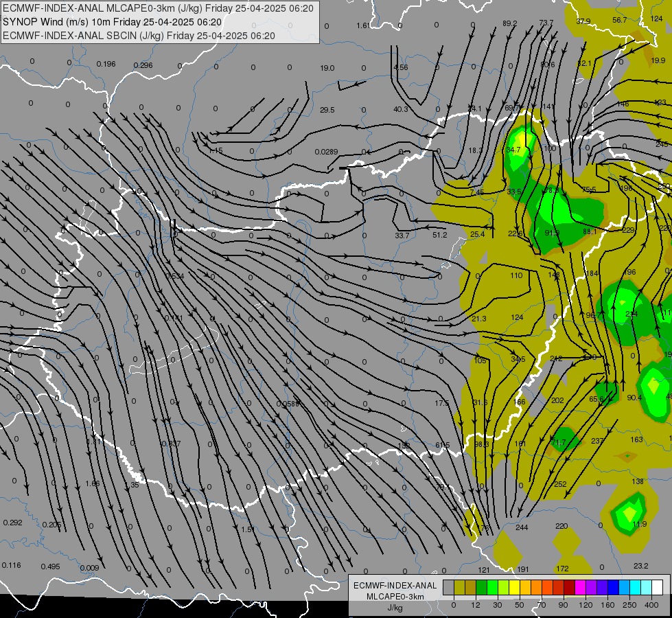Screen dimensions: 672x618
Task: Click the map value '40.3'
Action: pyautogui.click(x=401, y=109)
